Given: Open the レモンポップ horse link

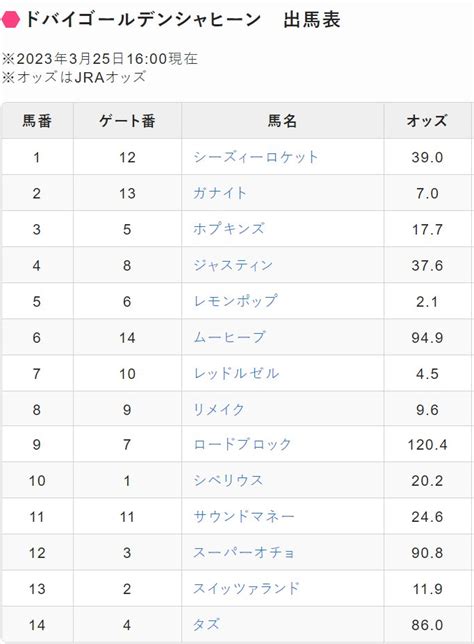Looking at the screenshot, I should tap(235, 301).
